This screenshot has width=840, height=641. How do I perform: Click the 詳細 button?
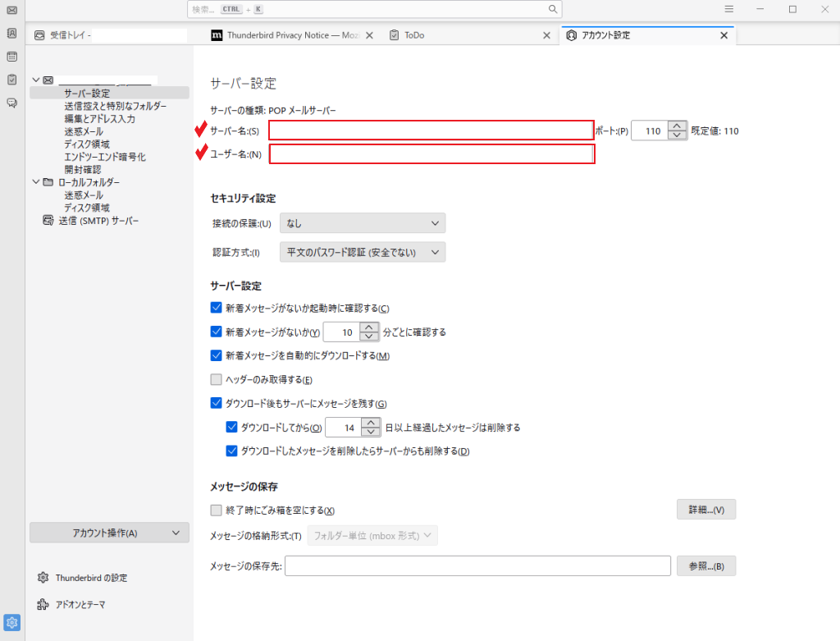tap(705, 510)
